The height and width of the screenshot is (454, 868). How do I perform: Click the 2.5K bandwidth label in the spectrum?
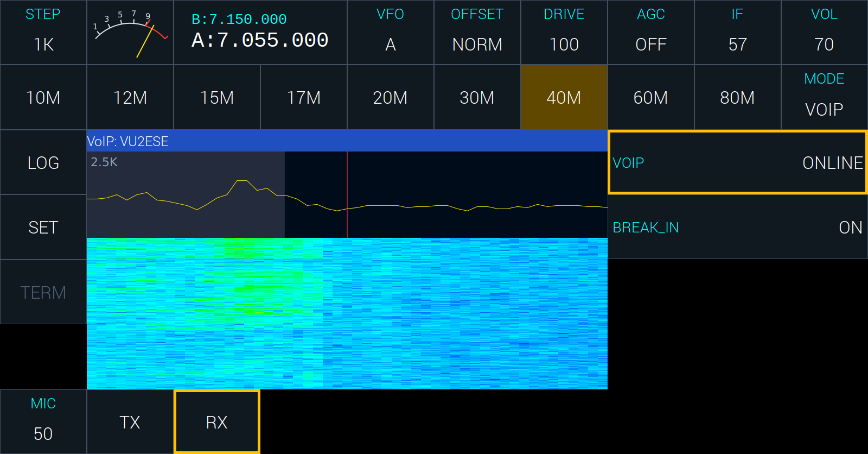(x=104, y=162)
